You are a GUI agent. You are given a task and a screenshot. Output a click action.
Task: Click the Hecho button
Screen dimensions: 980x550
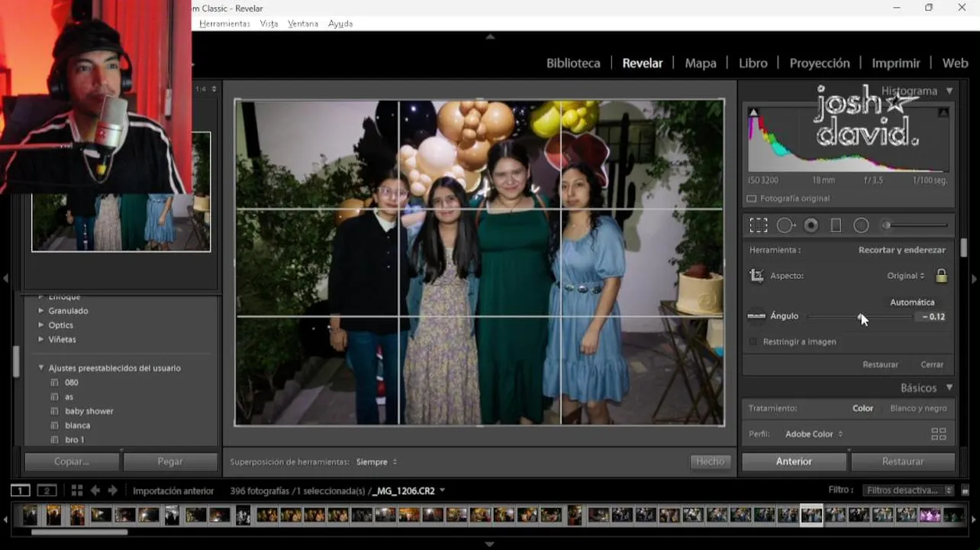click(x=710, y=461)
